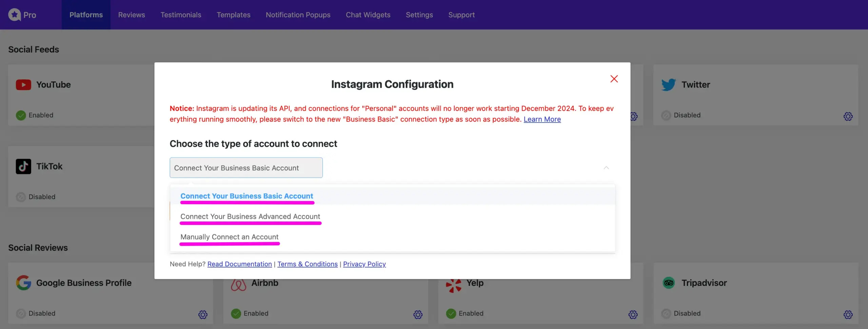Close the Instagram Configuration dialog
Image resolution: width=868 pixels, height=329 pixels.
[x=614, y=79]
